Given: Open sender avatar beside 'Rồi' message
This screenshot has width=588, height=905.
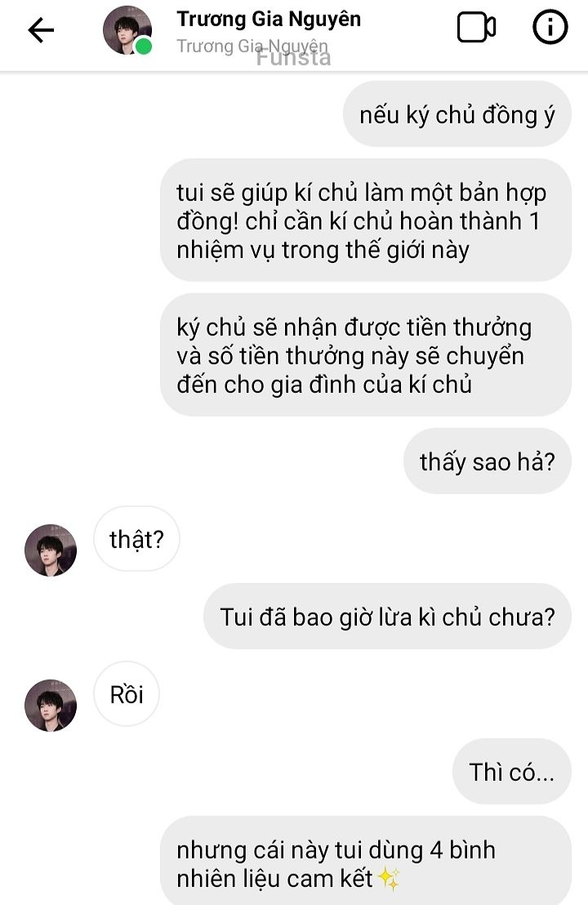Looking at the screenshot, I should (x=51, y=706).
